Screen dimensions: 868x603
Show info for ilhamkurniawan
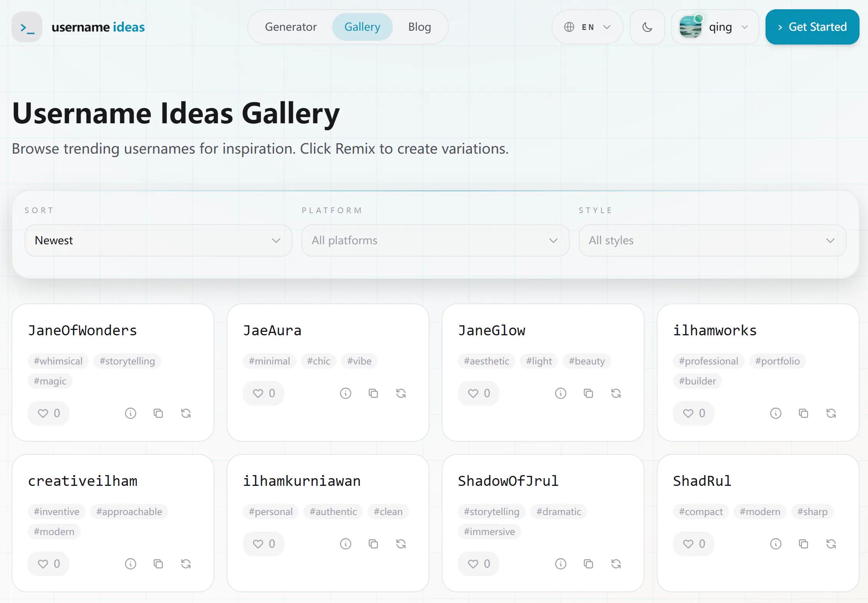pyautogui.click(x=346, y=544)
